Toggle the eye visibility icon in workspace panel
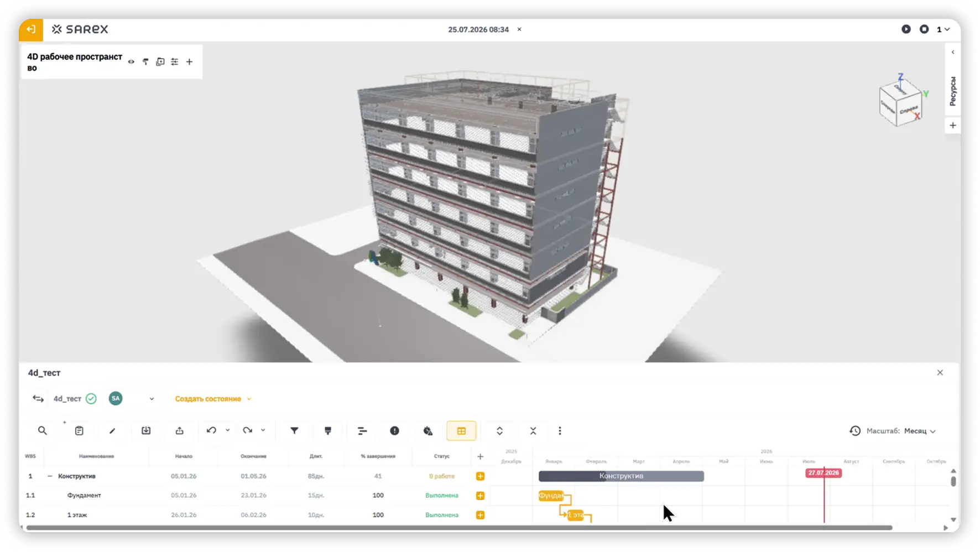Image resolution: width=980 pixels, height=552 pixels. [131, 62]
